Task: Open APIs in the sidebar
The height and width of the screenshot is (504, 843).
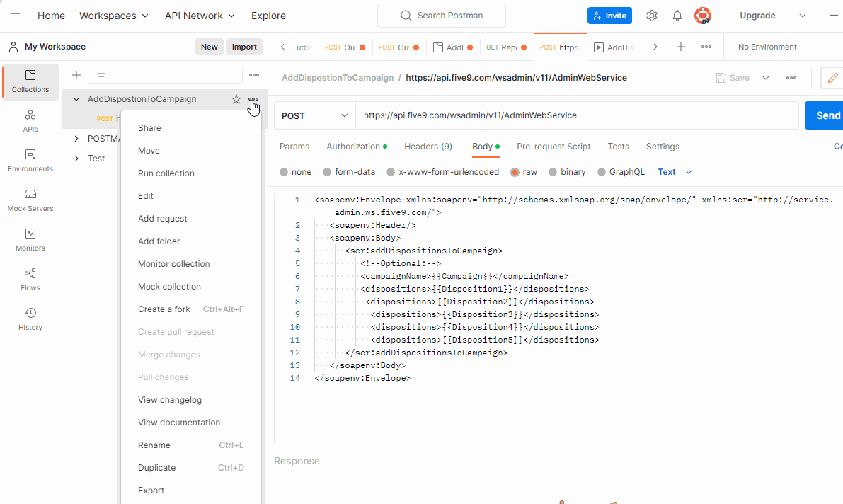Action: [x=30, y=121]
